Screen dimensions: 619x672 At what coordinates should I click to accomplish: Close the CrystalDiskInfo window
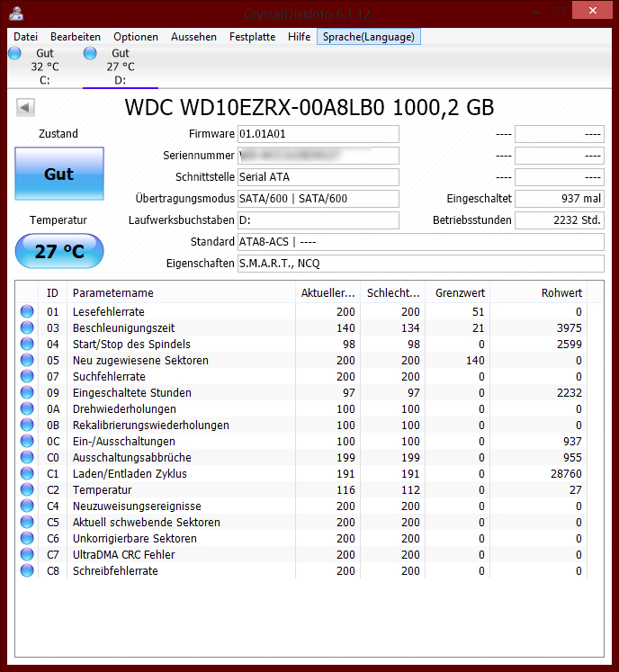tap(592, 10)
